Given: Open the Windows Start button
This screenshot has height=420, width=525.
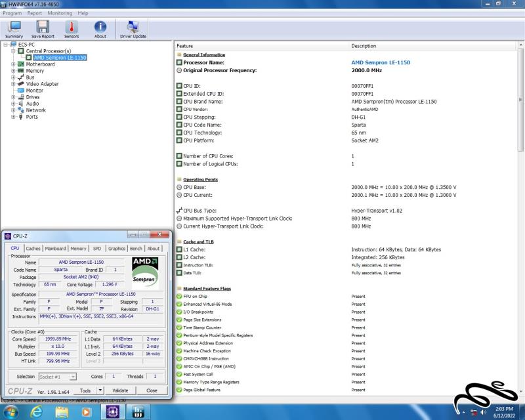Looking at the screenshot, I should click(x=10, y=411).
